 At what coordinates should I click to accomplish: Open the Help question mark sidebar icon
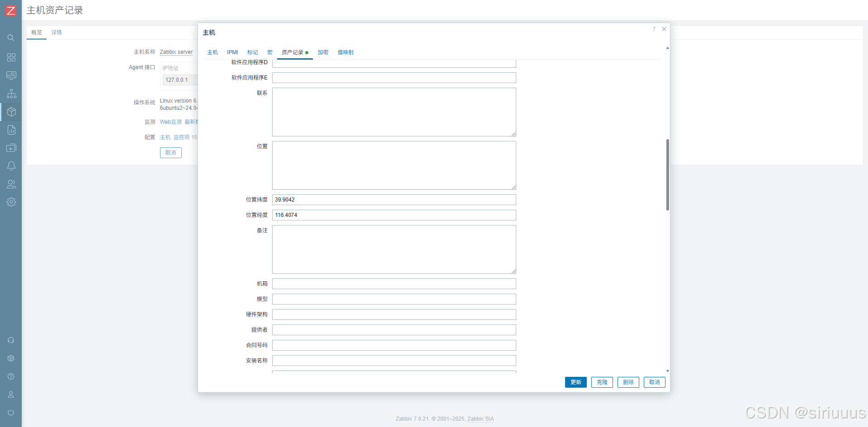pos(11,376)
